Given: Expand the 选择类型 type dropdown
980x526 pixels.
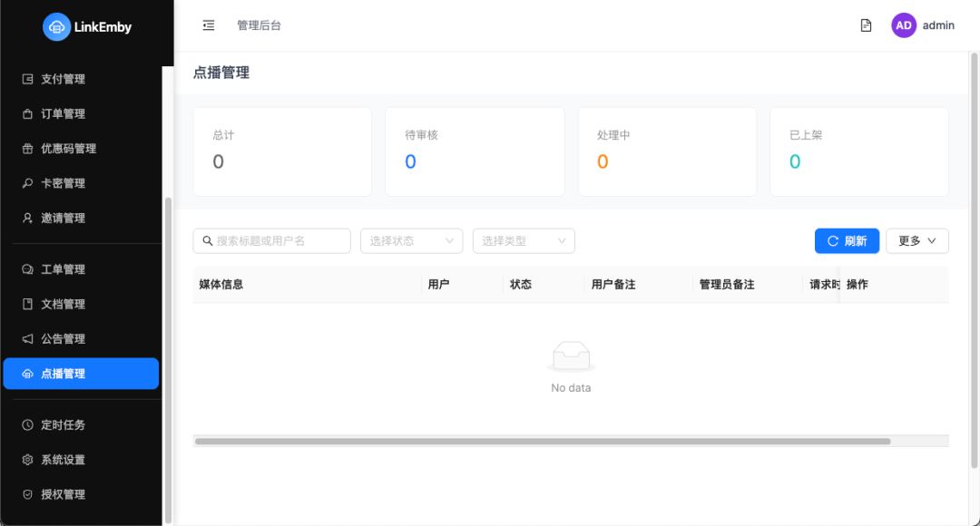Looking at the screenshot, I should (x=524, y=240).
